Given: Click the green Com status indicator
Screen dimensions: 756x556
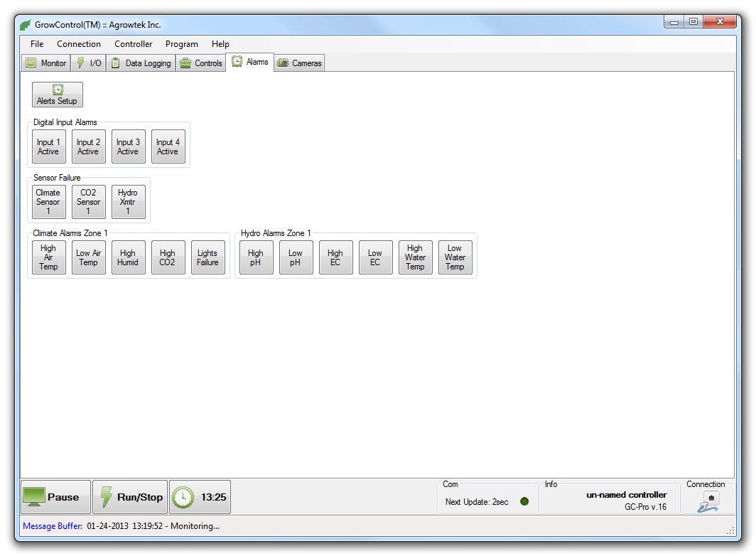Looking at the screenshot, I should 524,501.
